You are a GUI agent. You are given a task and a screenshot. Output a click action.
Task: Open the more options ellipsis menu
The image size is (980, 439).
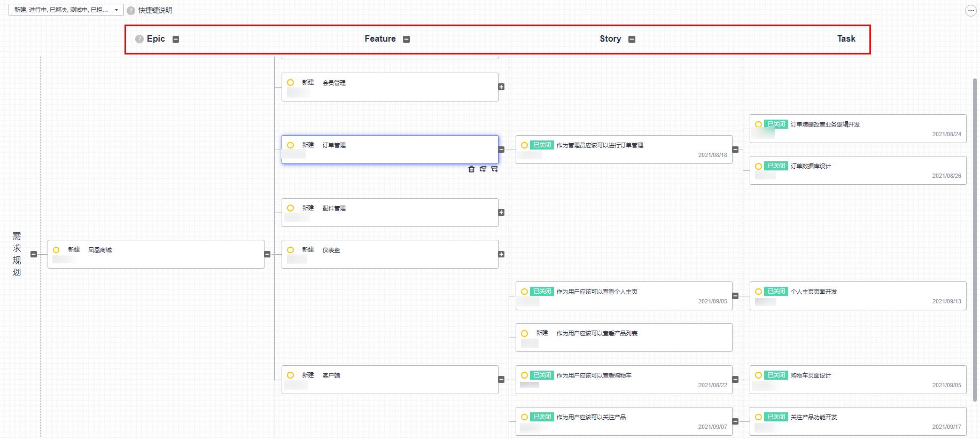[970, 11]
